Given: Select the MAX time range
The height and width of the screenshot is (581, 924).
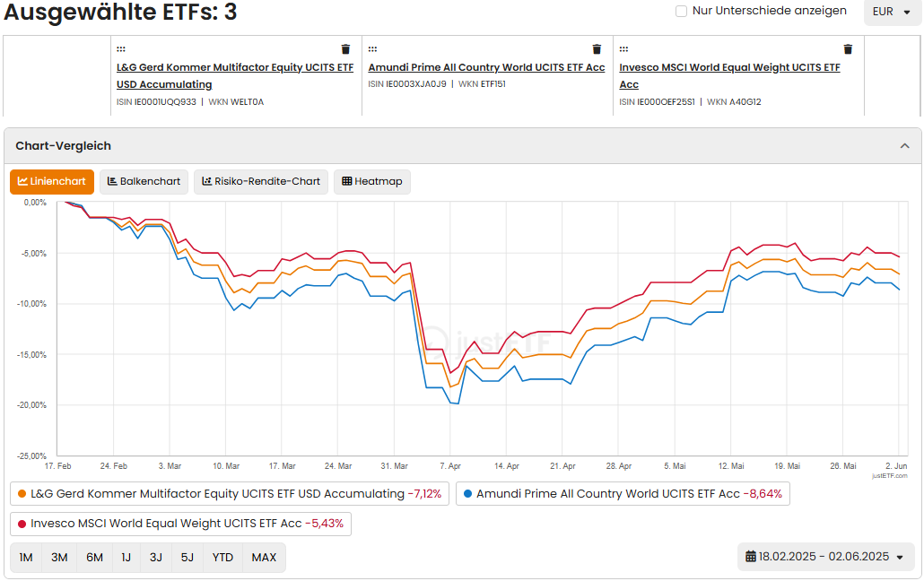Looking at the screenshot, I should 264,558.
